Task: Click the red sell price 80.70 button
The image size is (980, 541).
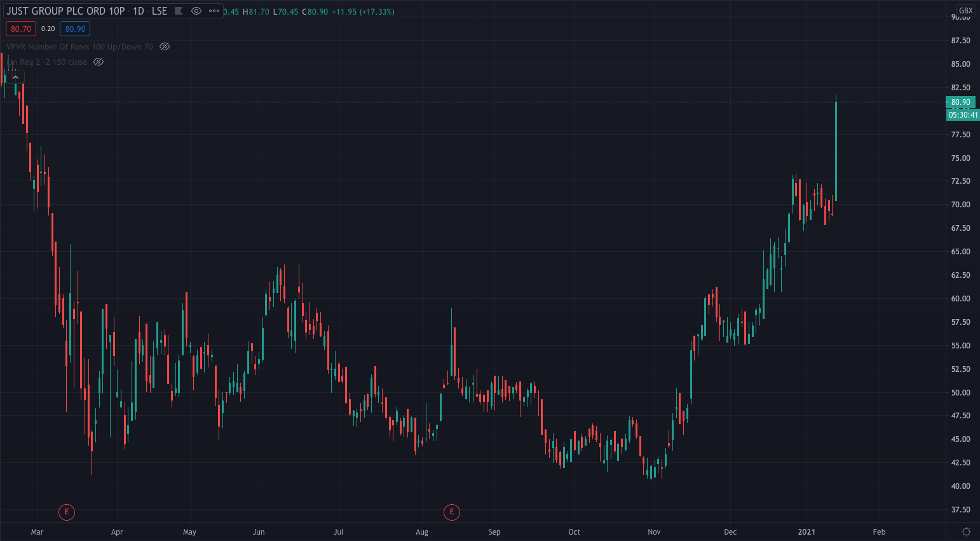Action: click(21, 29)
